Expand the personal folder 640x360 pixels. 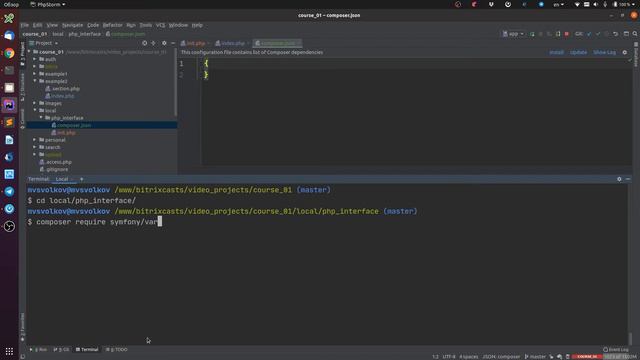(x=35, y=140)
